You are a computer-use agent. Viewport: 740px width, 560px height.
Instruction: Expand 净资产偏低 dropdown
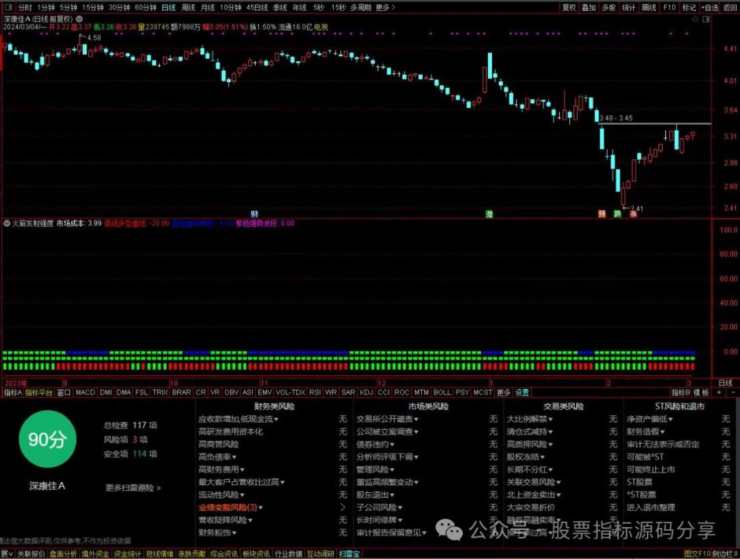coord(650,419)
